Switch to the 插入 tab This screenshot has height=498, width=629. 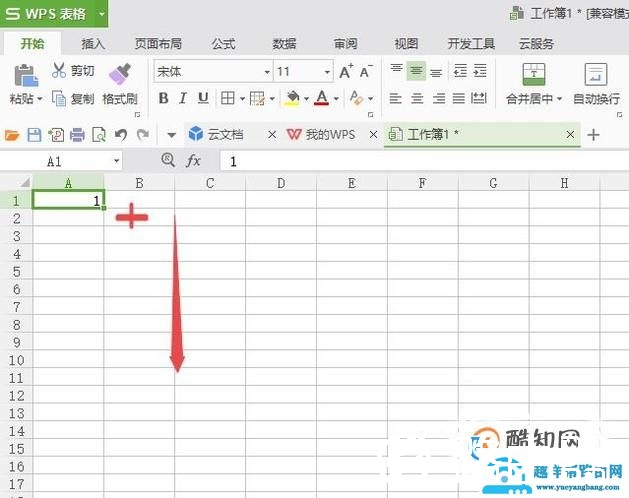click(x=93, y=43)
